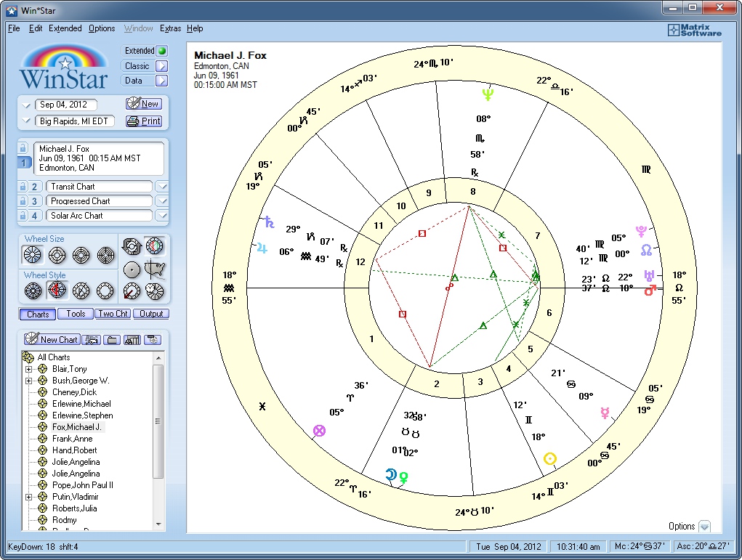Image resolution: width=742 pixels, height=560 pixels.
Task: Expand the Bush,George W. tree node
Action: pos(29,381)
